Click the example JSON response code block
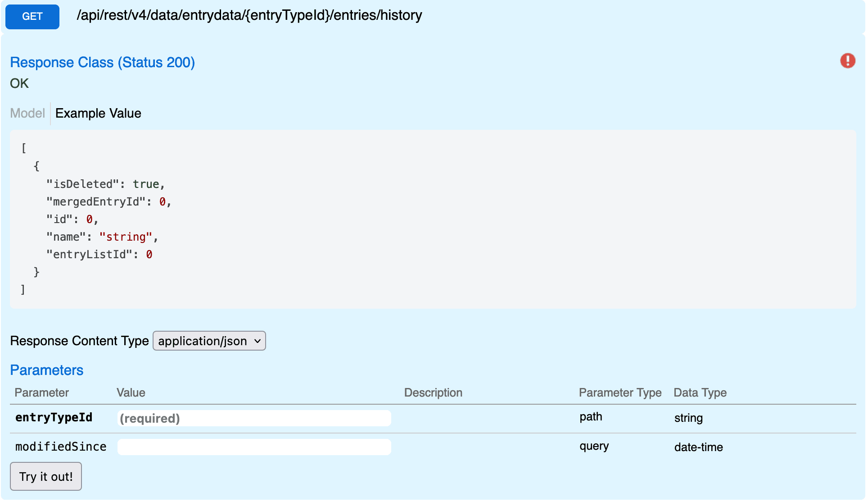Viewport: 868px width, 502px height. tap(433, 219)
